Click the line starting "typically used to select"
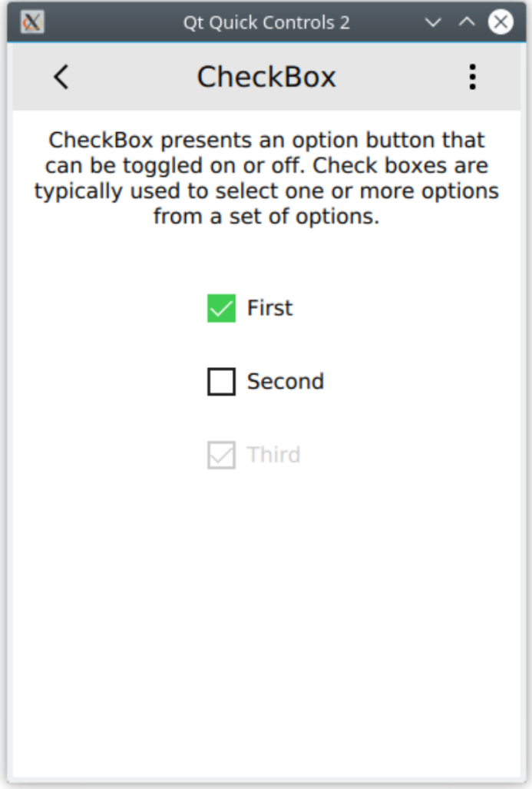Screen dimensions: 532x789 266,191
